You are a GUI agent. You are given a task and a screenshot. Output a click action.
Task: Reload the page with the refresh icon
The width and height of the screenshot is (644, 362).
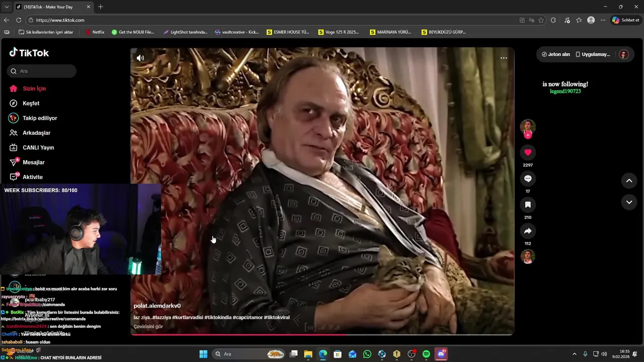pos(19,20)
